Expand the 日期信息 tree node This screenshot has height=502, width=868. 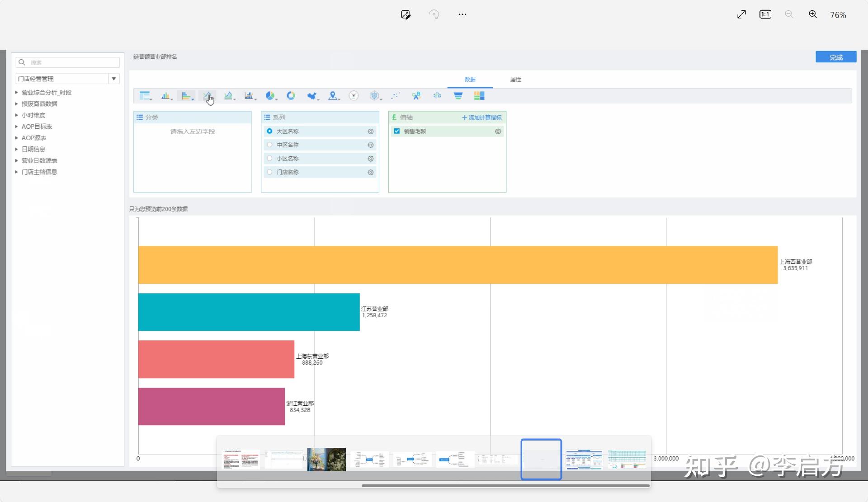17,149
